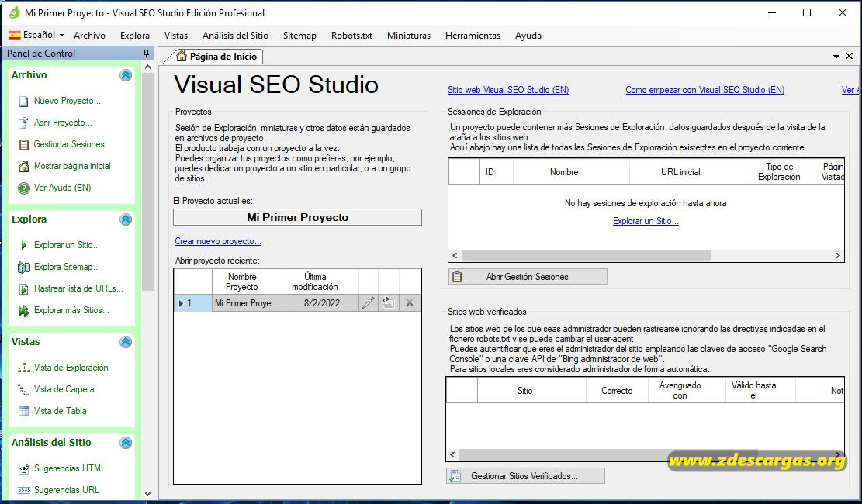862x504 pixels.
Task: Click the Vista de Carpeta icon
Action: coord(23,390)
